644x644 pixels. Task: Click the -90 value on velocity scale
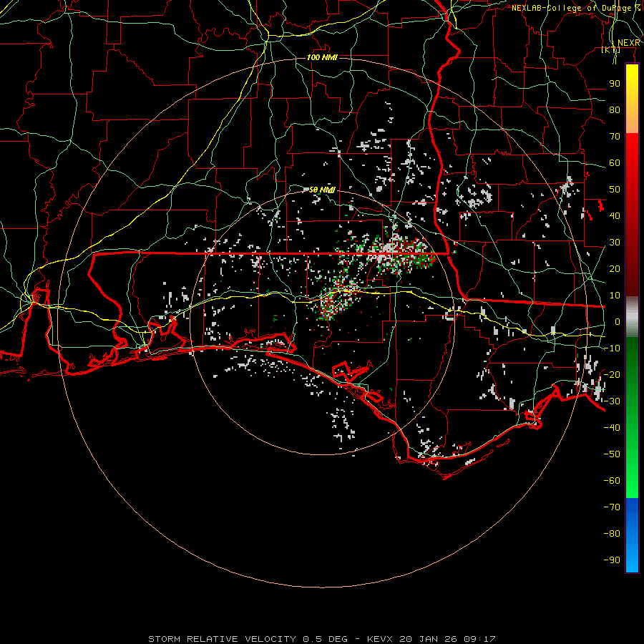(612, 560)
